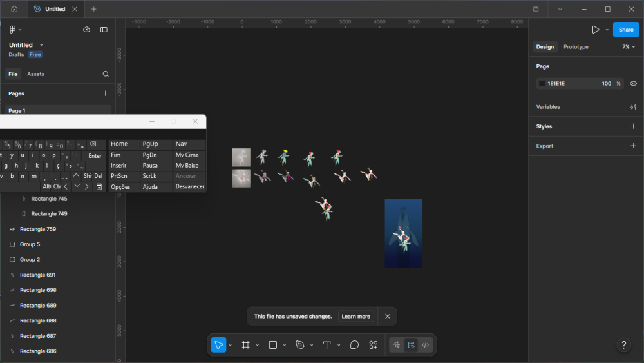
Task: Toggle page background visibility eye icon
Action: tap(633, 83)
